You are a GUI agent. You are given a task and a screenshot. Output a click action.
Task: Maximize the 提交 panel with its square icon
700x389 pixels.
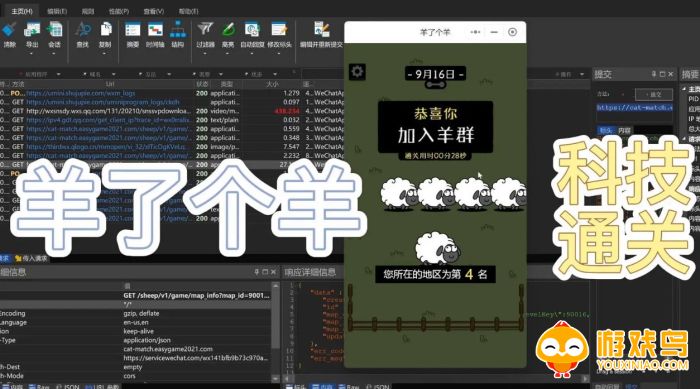[662, 74]
